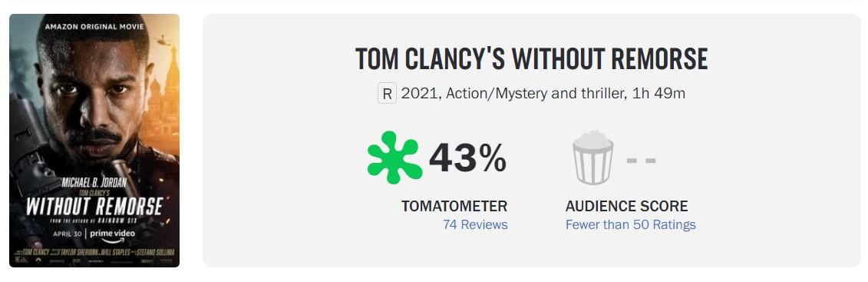This screenshot has width=868, height=282.
Task: Click the R rating badge
Action: coord(387,94)
